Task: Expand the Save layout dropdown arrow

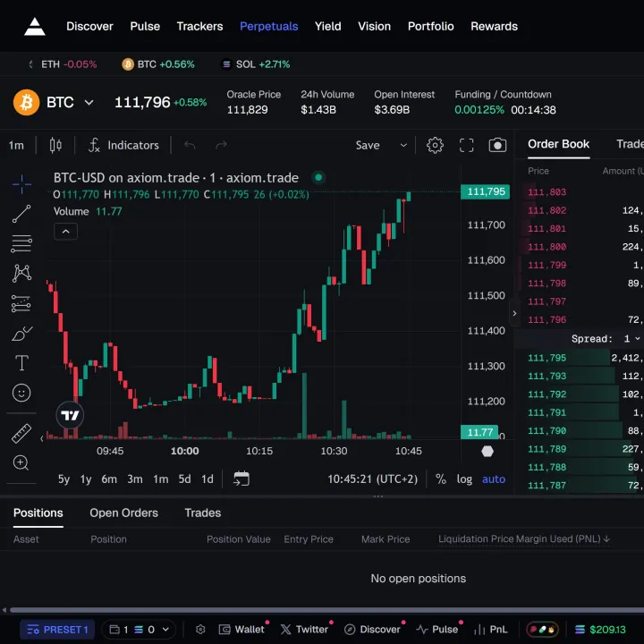Action: click(403, 145)
